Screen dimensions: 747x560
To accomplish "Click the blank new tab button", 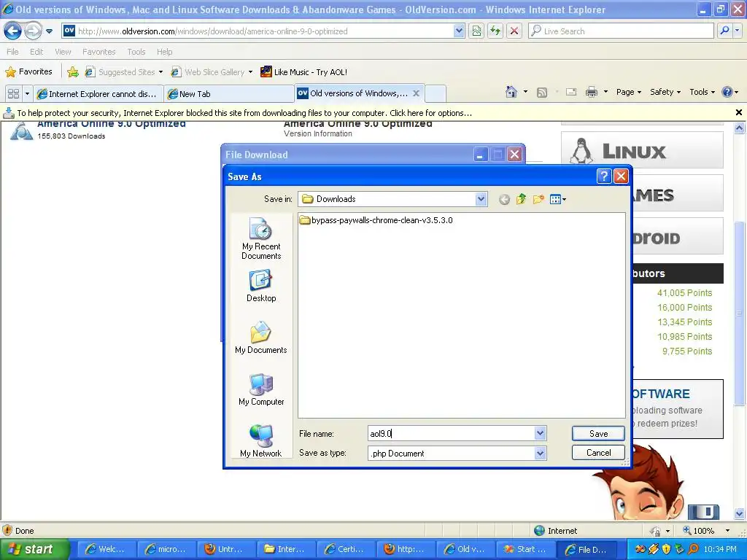I will pyautogui.click(x=435, y=94).
